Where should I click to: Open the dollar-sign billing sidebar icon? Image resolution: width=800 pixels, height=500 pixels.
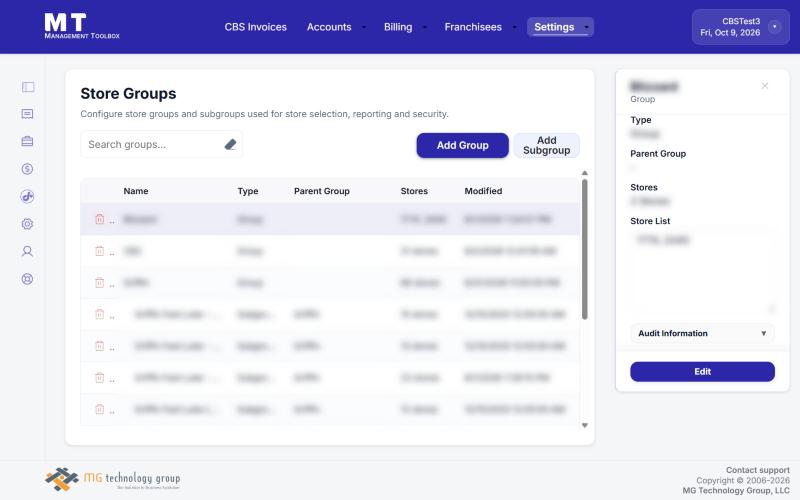pos(28,169)
